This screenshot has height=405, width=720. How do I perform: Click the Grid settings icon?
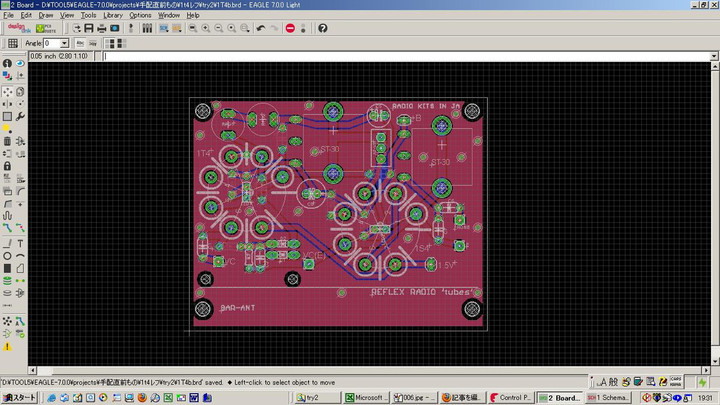coord(12,44)
